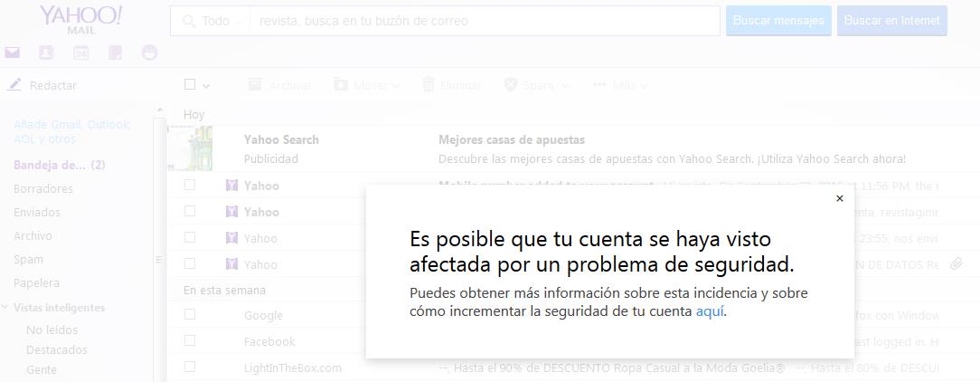The image size is (980, 382).
Task: Collapse Vistas inteligentes section
Action: (5, 308)
